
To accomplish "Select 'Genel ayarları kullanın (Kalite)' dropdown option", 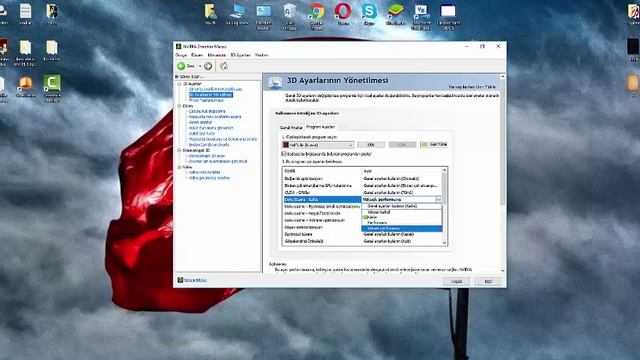I will 402,206.
